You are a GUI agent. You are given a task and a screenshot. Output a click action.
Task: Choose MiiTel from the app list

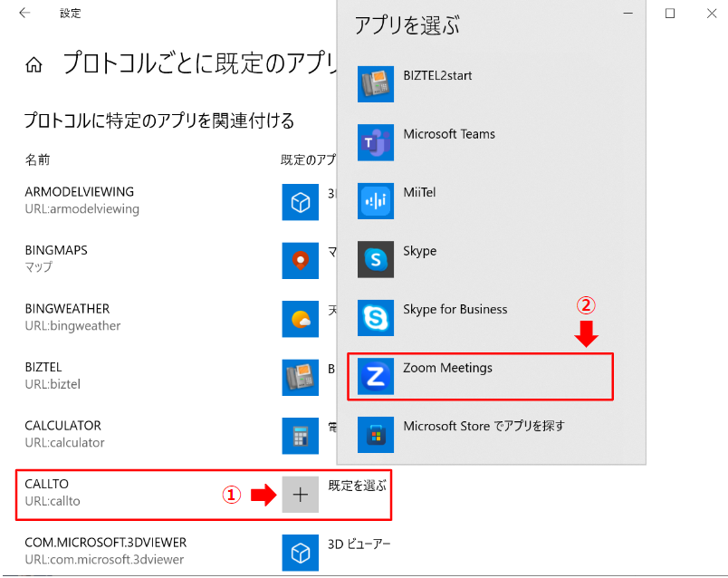coord(419,192)
